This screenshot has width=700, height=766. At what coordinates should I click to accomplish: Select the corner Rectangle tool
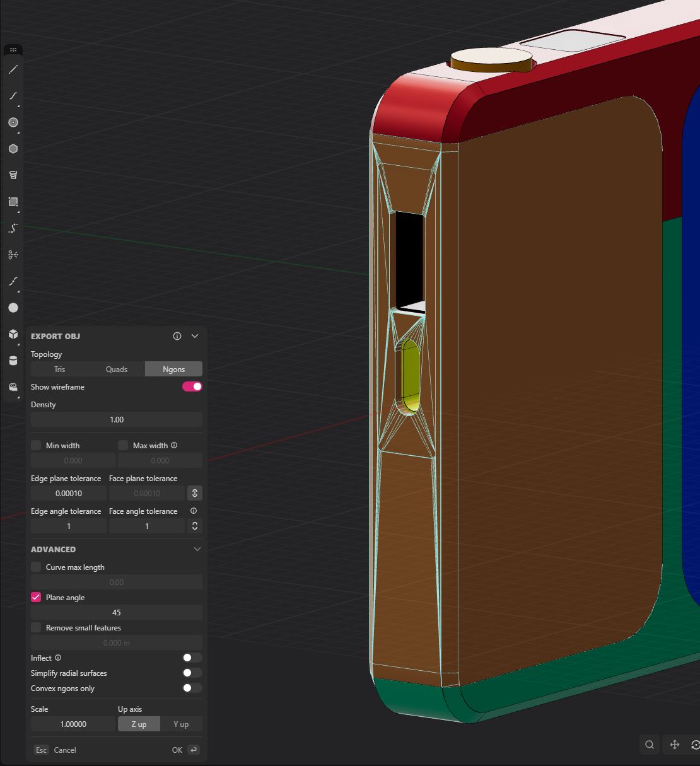pyautogui.click(x=13, y=202)
